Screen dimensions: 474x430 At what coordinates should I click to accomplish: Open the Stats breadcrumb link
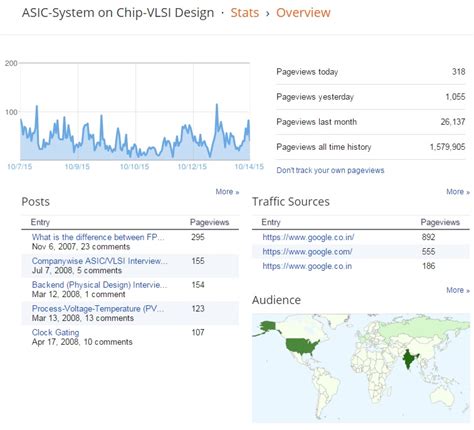pyautogui.click(x=245, y=13)
